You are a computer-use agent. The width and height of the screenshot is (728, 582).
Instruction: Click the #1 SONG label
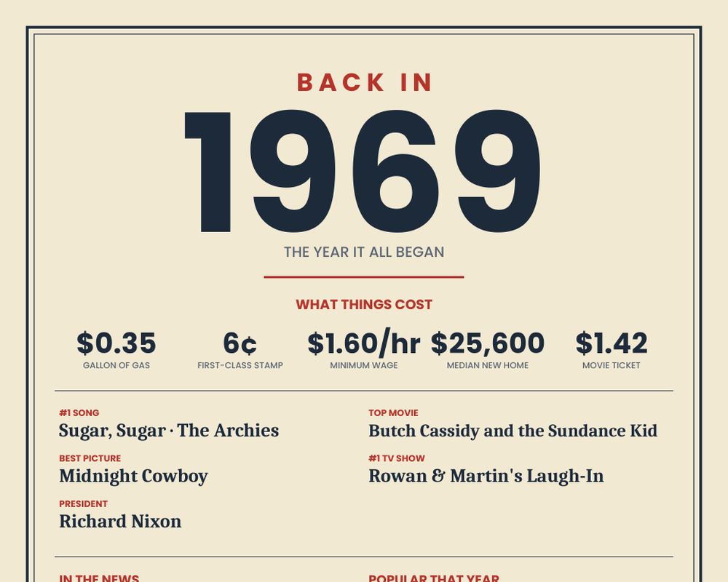(x=79, y=412)
